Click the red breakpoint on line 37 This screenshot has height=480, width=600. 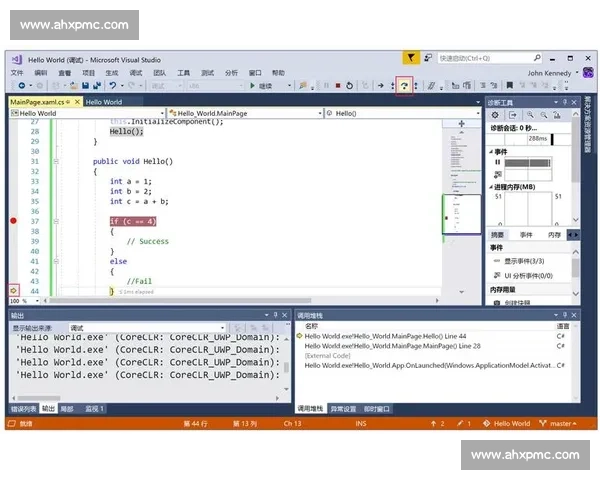13,221
